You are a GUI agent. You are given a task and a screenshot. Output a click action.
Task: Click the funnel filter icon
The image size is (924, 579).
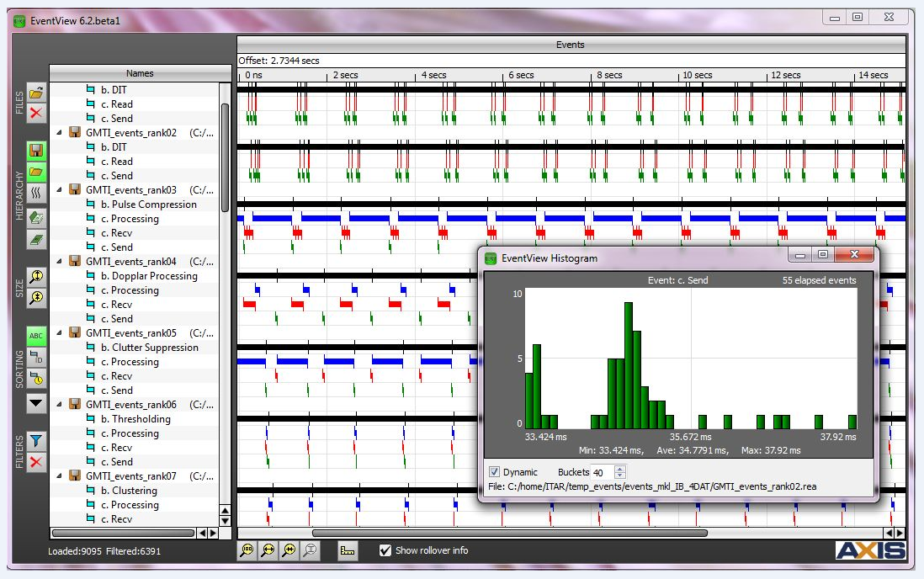pyautogui.click(x=36, y=440)
